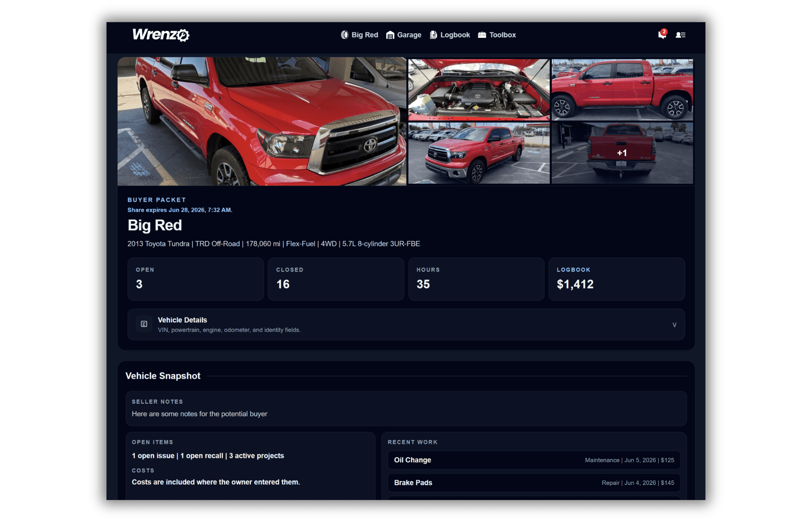Click the Wrenzo logo
Screen dimensions: 812x522
[x=160, y=35]
